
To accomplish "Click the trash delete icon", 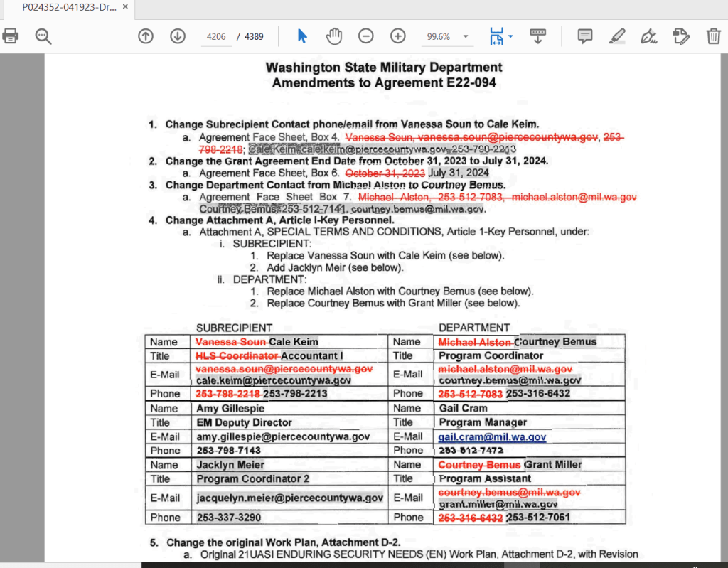I will pos(713,36).
